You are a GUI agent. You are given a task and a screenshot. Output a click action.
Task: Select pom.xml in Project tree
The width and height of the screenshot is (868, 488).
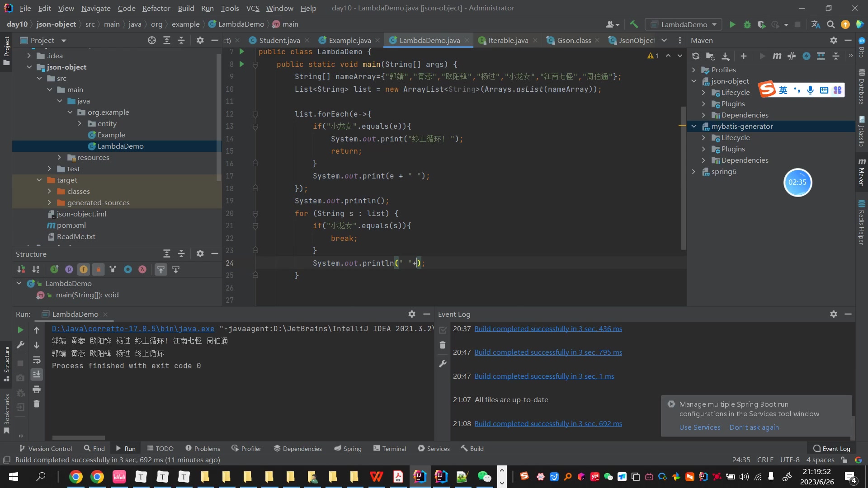pos(71,225)
